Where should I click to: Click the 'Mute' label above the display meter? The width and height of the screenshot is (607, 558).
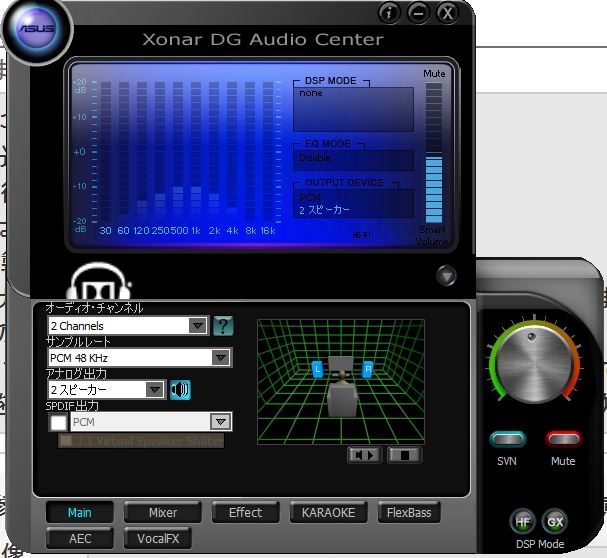[x=434, y=74]
